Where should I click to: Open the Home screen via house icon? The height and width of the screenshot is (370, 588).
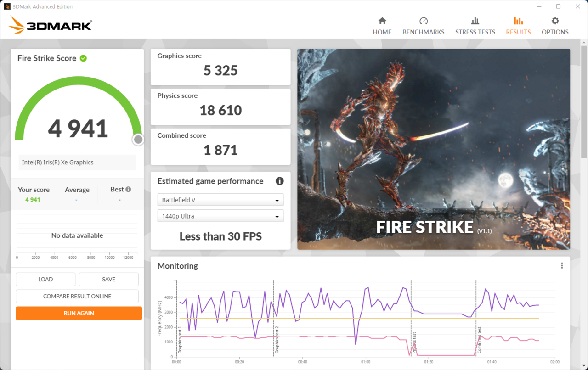tap(382, 21)
